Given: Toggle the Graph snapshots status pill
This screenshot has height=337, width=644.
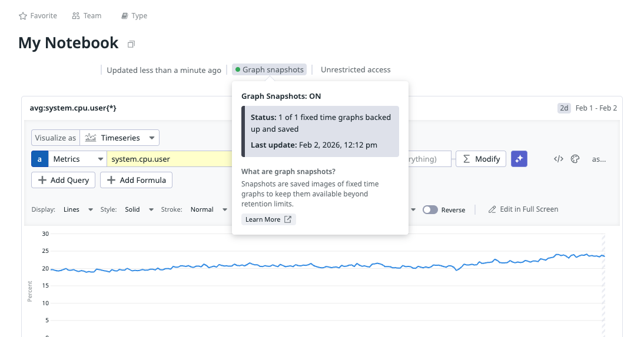Looking at the screenshot, I should coord(270,70).
